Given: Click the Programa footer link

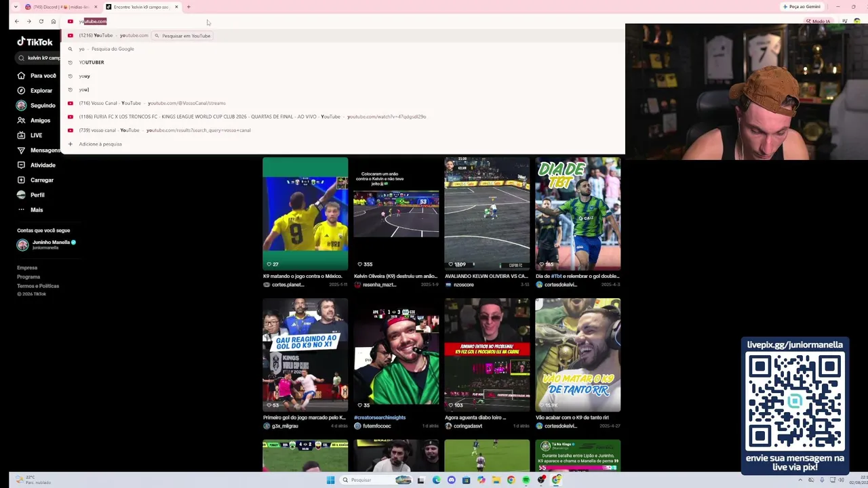Looking at the screenshot, I should coord(28,277).
